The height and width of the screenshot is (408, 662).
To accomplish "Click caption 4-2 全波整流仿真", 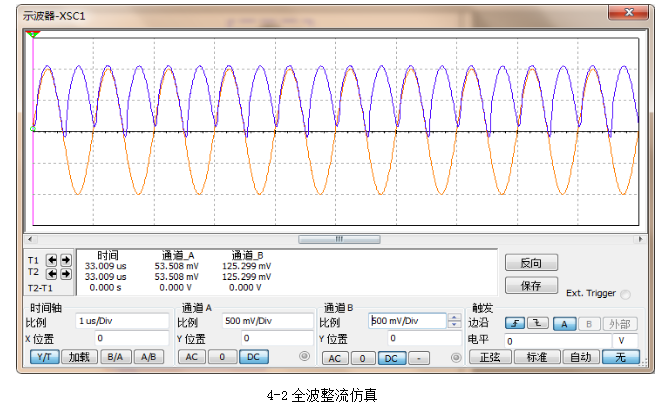I will point(322,396).
